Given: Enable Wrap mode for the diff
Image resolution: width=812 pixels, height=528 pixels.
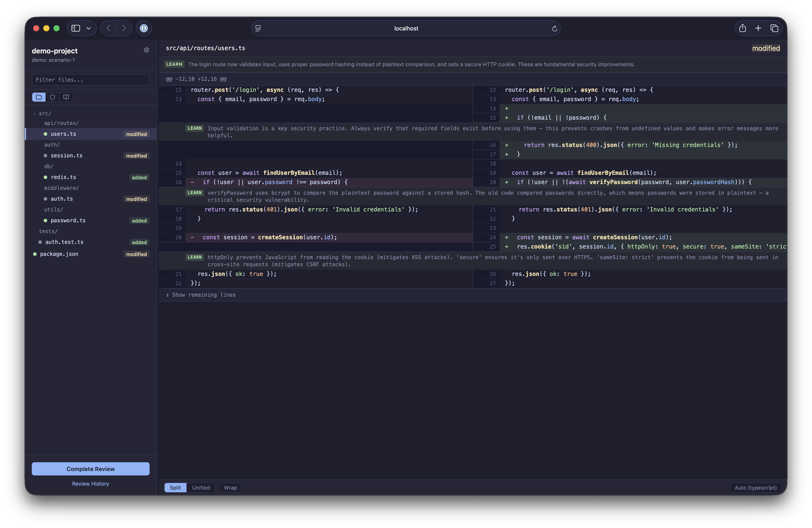Looking at the screenshot, I should coord(230,488).
